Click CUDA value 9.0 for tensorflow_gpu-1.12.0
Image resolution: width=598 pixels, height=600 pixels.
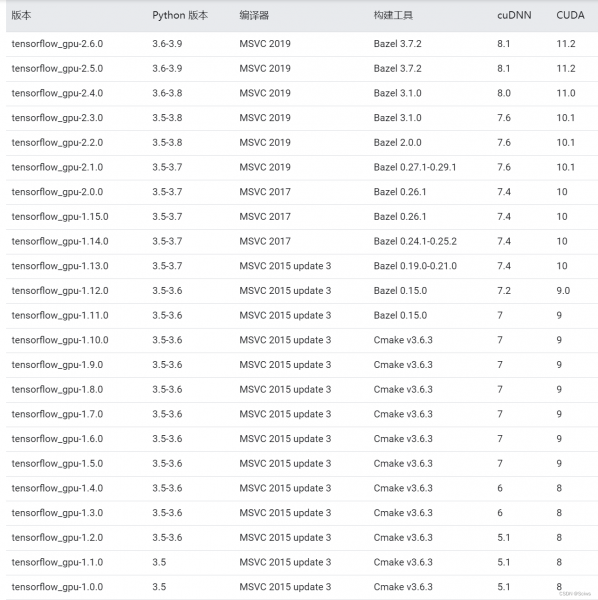coord(563,291)
